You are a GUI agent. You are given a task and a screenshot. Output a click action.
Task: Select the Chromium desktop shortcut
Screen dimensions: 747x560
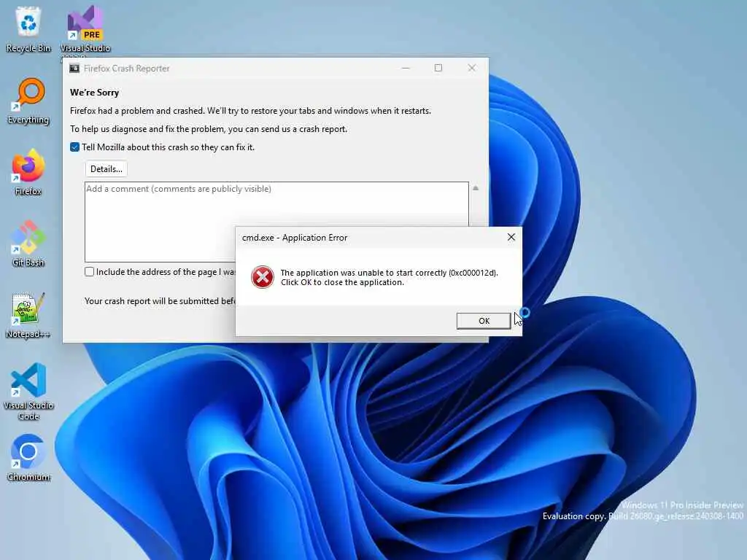[28, 458]
